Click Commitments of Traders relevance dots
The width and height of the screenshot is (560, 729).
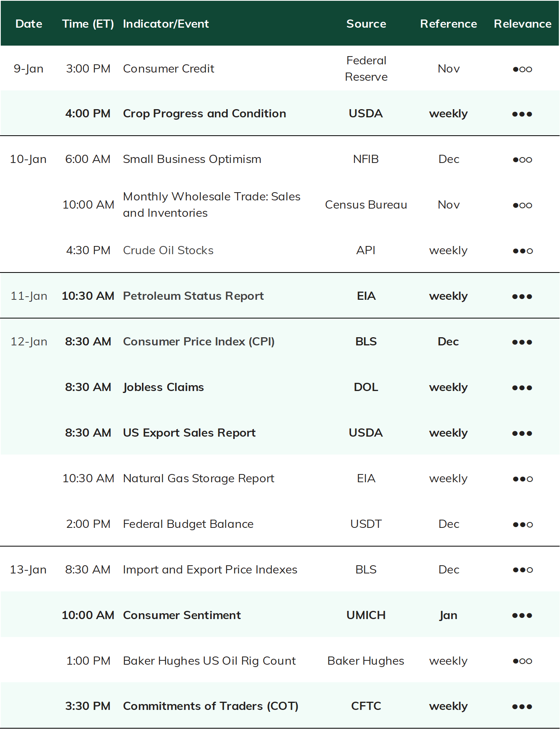[x=522, y=707]
